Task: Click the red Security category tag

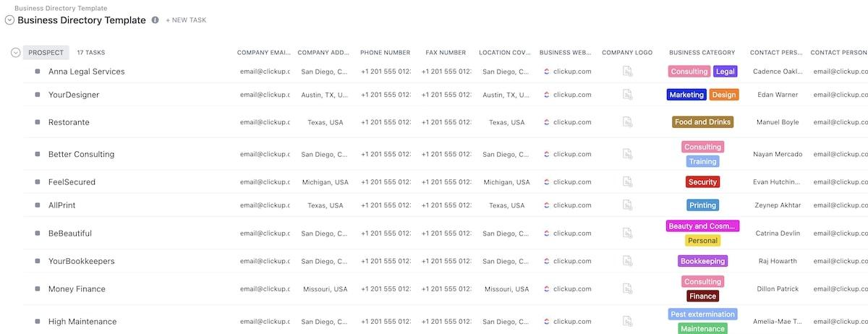Action: pyautogui.click(x=702, y=182)
